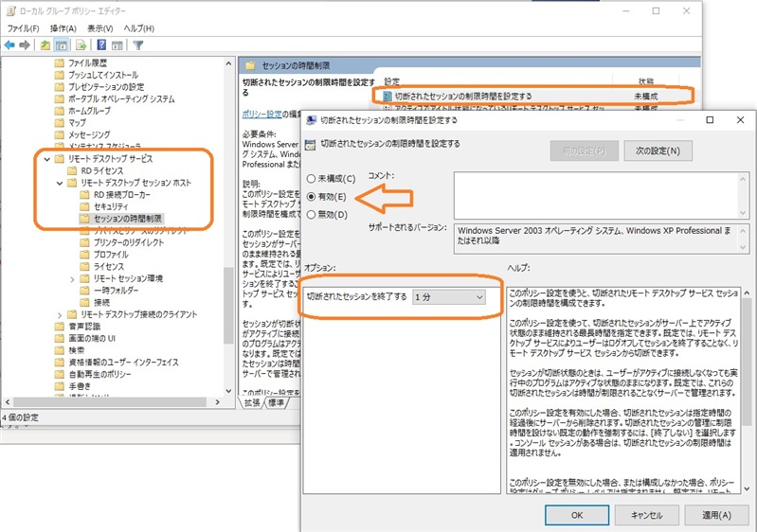Click the folder icon beside ファイル履歴
The width and height of the screenshot is (757, 532).
click(60, 62)
